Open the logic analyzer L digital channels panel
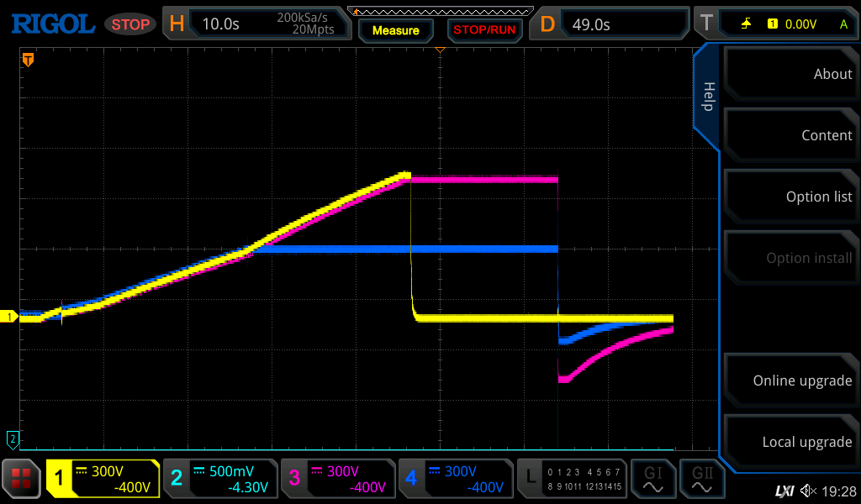Image resolution: width=861 pixels, height=504 pixels. pyautogui.click(x=573, y=479)
